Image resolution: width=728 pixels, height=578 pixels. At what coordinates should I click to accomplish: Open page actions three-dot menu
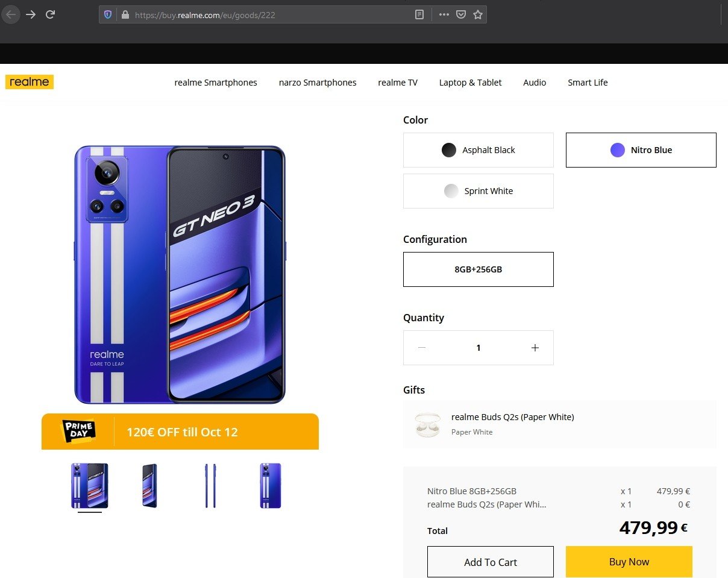click(x=444, y=14)
